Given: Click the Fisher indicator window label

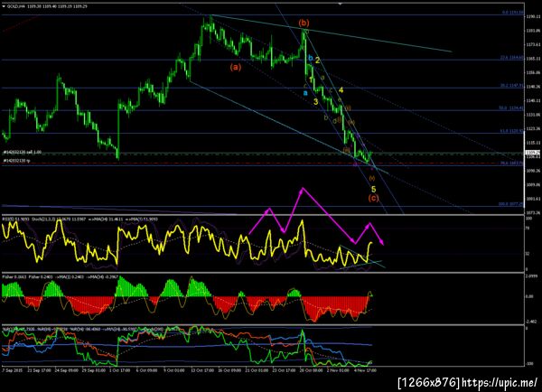Looking at the screenshot, I should (x=61, y=277).
